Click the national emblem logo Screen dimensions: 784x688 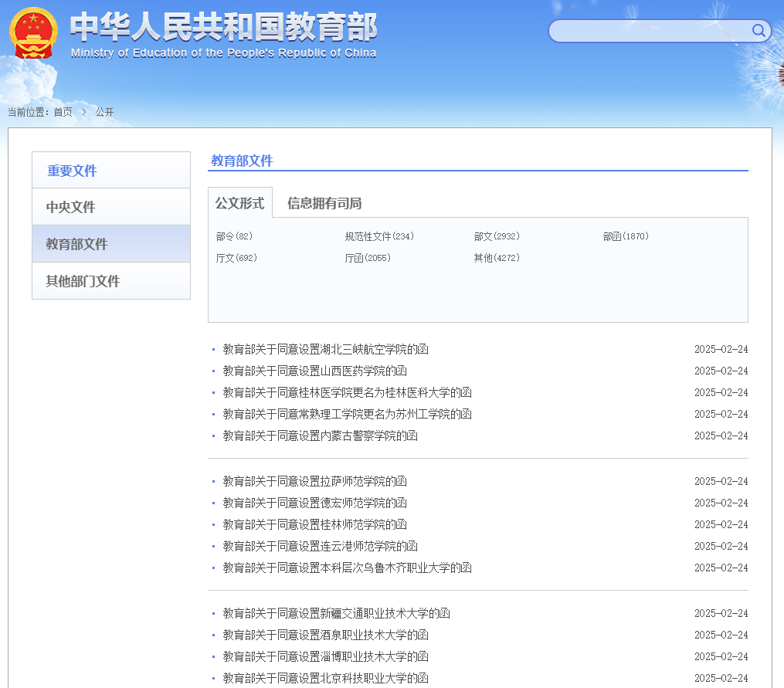pyautogui.click(x=33, y=33)
